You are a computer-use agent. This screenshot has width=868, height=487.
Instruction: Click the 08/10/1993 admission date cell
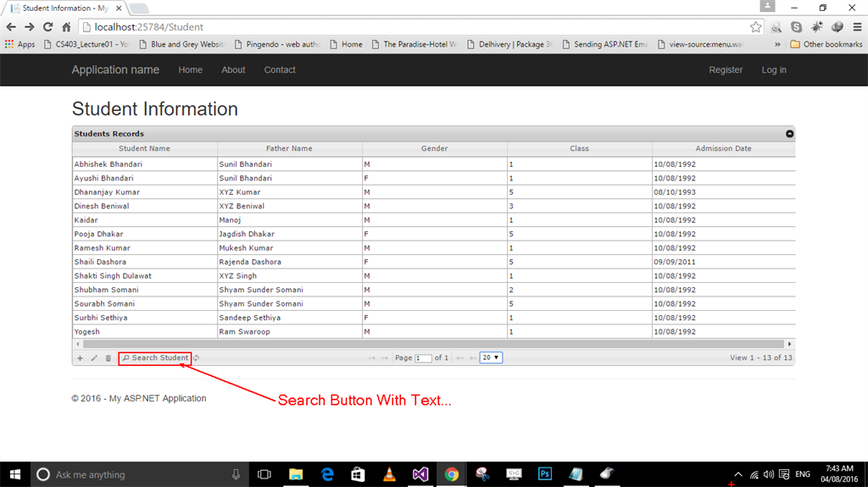click(x=724, y=192)
